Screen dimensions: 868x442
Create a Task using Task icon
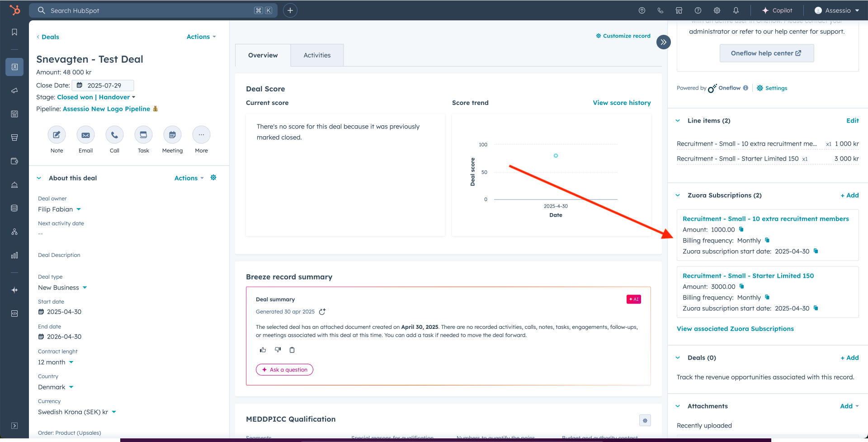click(x=143, y=135)
